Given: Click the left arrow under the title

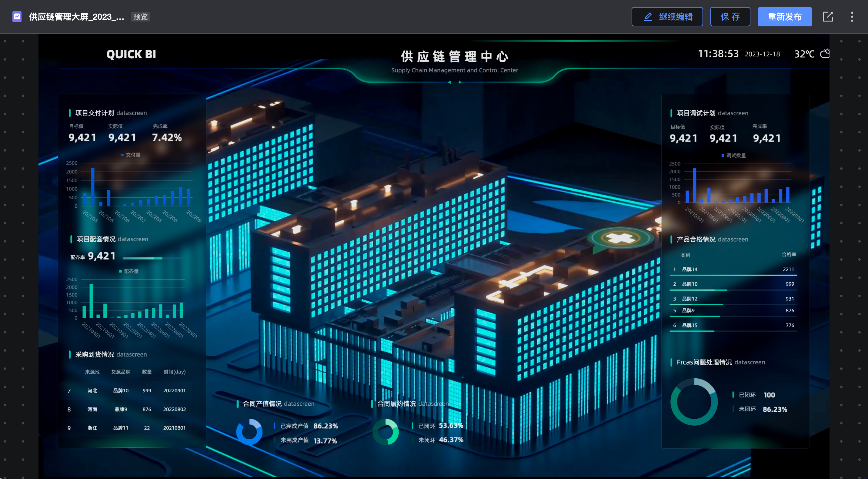Looking at the screenshot, I should pos(449,82).
